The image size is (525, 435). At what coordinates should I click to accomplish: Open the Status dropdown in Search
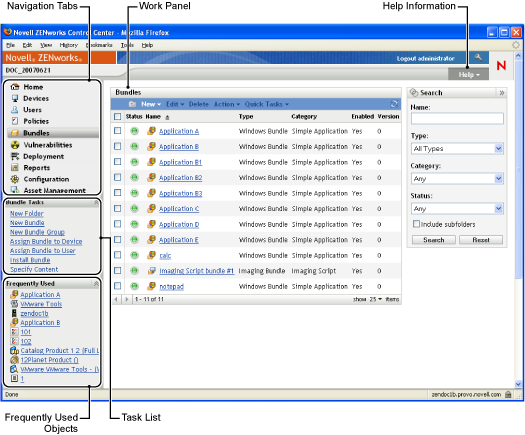tap(457, 209)
